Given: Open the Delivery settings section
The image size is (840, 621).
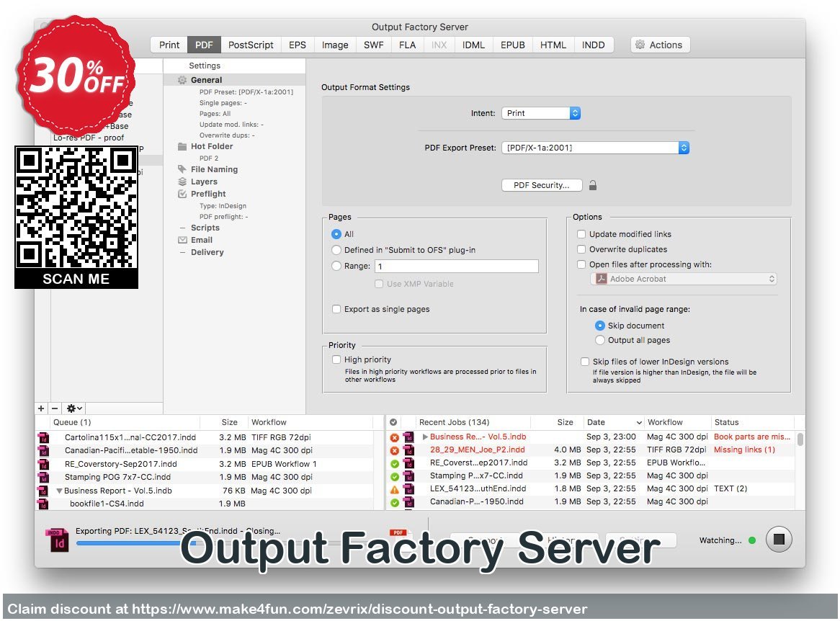Looking at the screenshot, I should (207, 252).
